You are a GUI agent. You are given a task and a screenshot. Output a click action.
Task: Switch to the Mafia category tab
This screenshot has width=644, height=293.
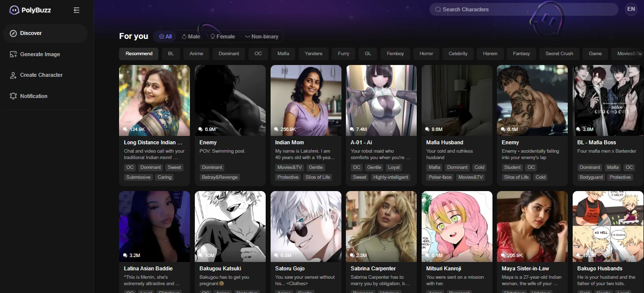coord(283,54)
